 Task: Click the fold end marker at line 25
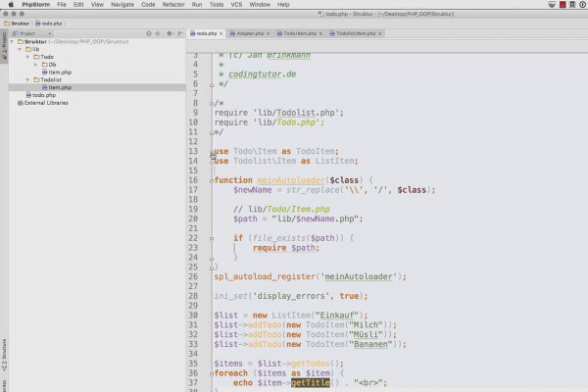coord(212,268)
